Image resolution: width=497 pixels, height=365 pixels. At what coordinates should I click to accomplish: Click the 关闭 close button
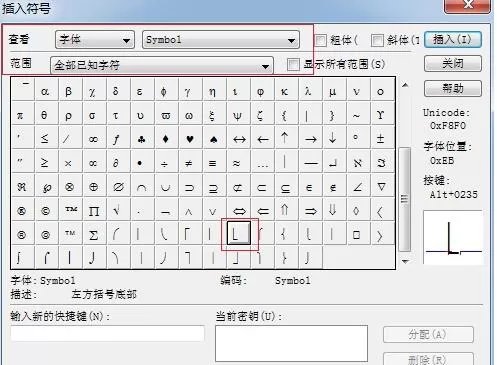tap(453, 63)
